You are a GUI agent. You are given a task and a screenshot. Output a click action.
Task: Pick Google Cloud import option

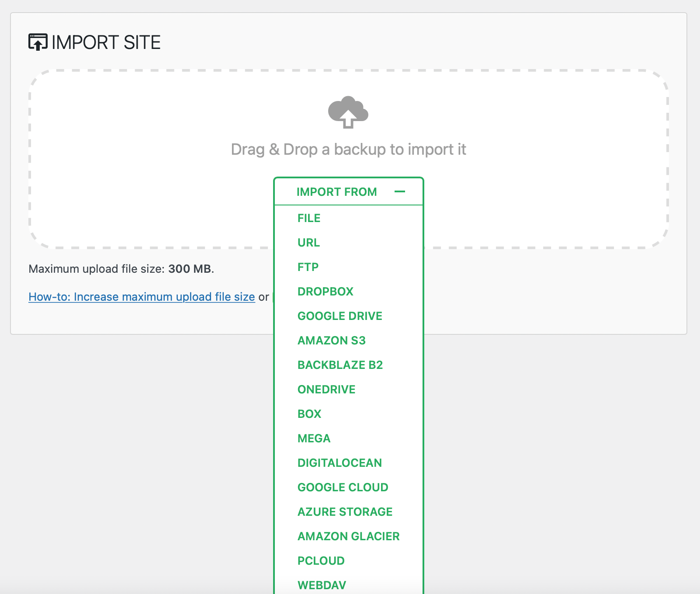[x=343, y=487]
